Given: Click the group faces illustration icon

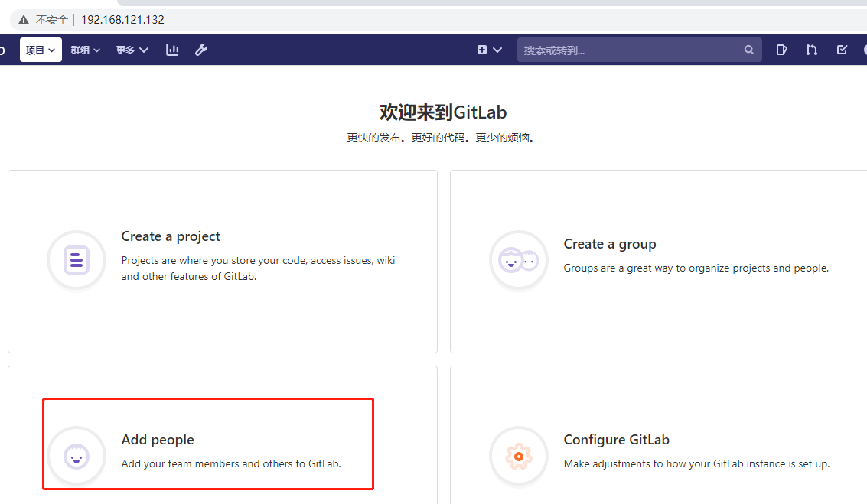Looking at the screenshot, I should (x=519, y=260).
